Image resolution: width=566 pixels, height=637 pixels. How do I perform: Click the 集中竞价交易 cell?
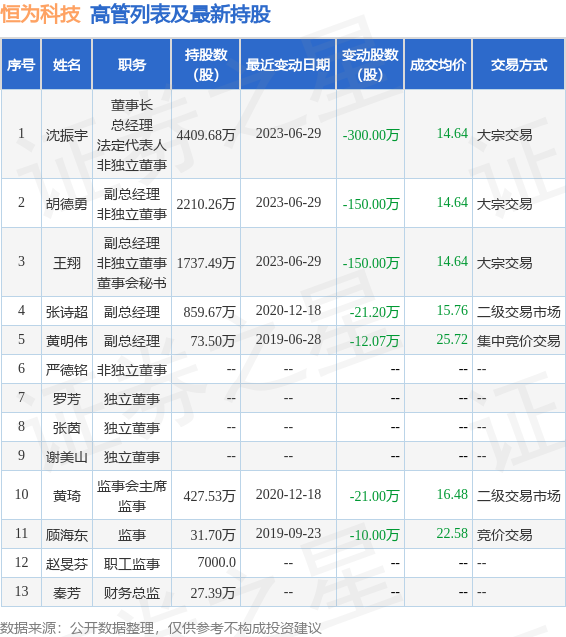coord(518,341)
